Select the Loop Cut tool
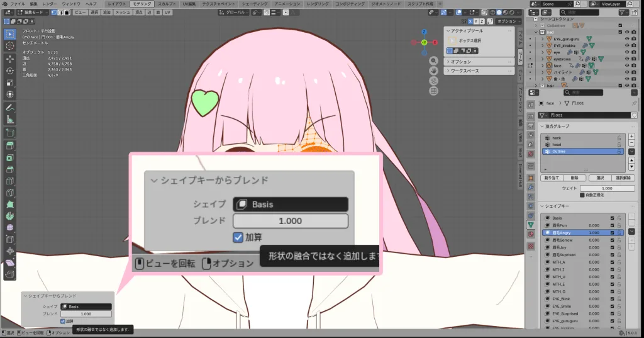The height and width of the screenshot is (338, 644). point(10,181)
